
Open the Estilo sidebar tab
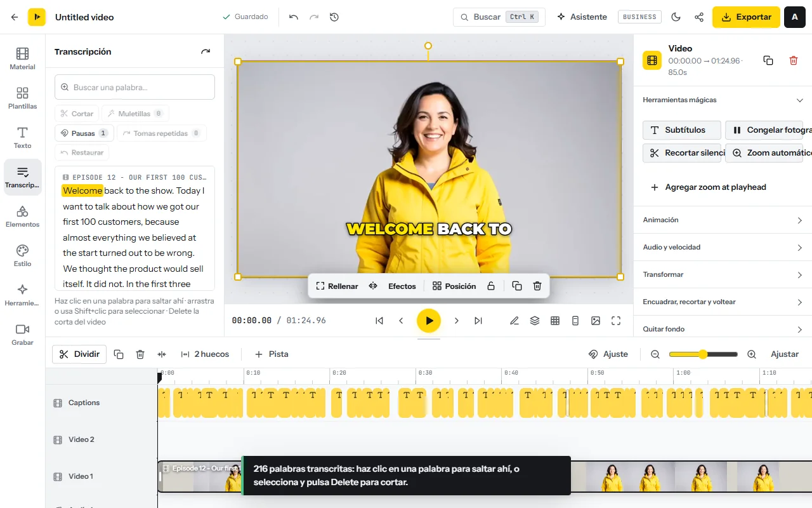(23, 255)
